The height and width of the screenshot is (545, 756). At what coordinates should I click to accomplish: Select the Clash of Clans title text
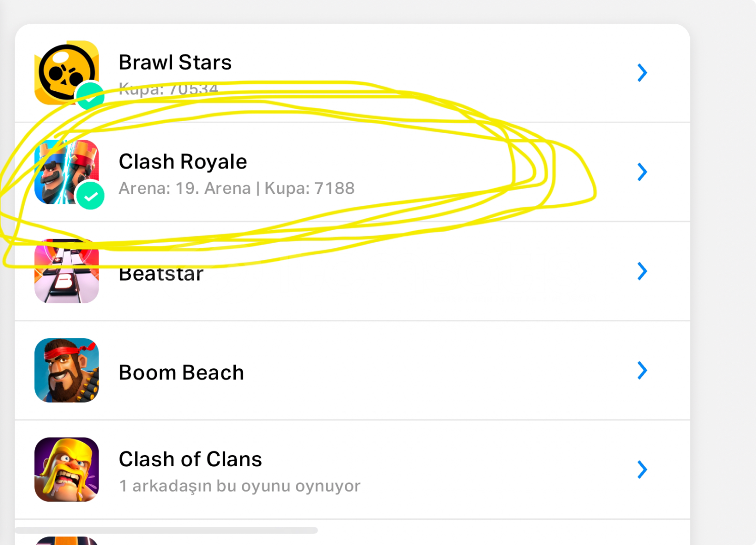[x=190, y=459]
